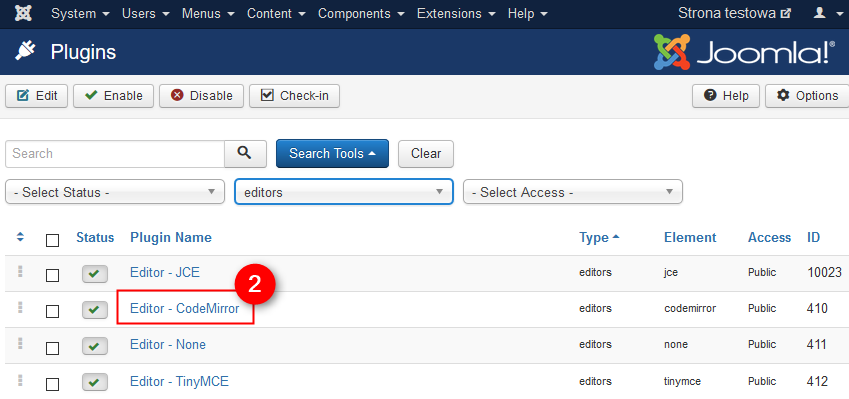This screenshot has height=399, width=849.
Task: Click drag handle icon for Editor - JCE row
Action: pos(21,271)
